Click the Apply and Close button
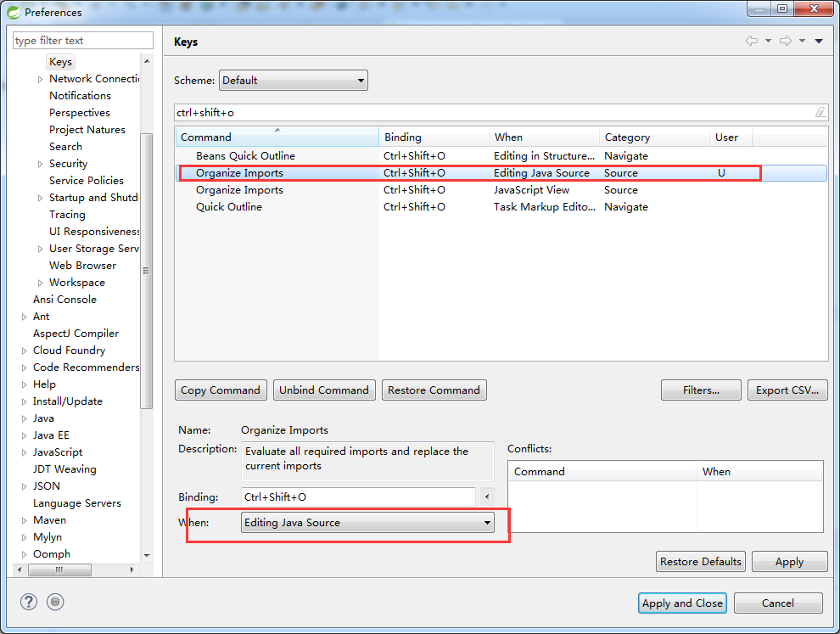840x634 pixels. tap(682, 603)
